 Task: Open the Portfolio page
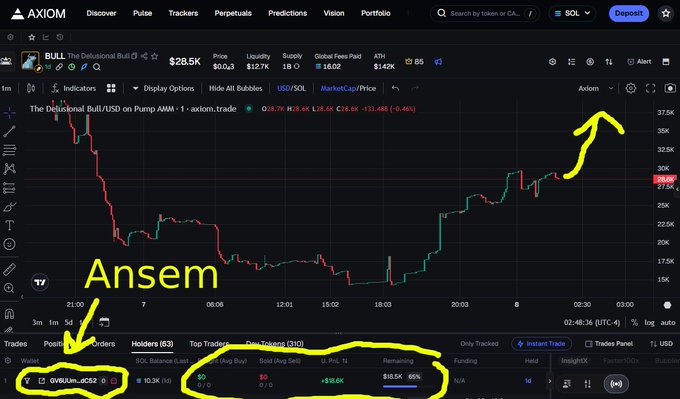(376, 13)
